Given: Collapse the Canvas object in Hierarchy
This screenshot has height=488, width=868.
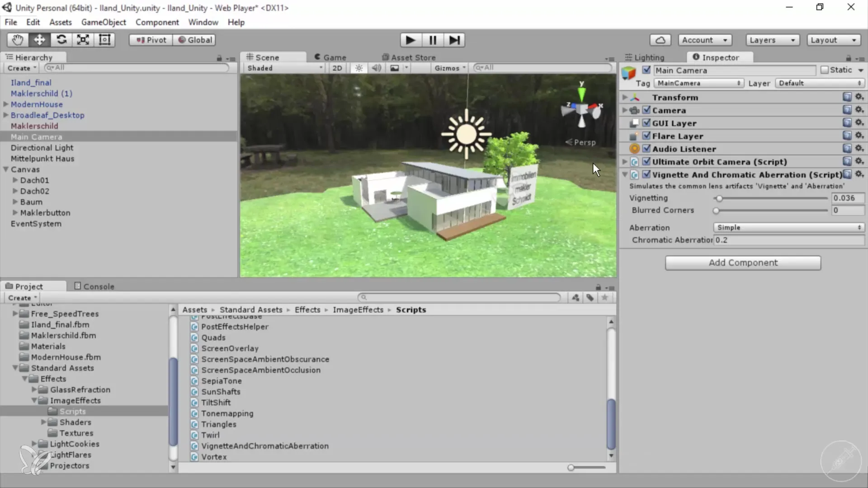Looking at the screenshot, I should [6, 169].
